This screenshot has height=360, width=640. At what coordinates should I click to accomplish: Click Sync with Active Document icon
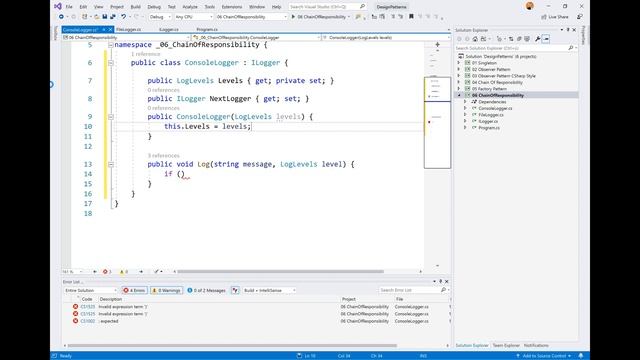coord(511,39)
